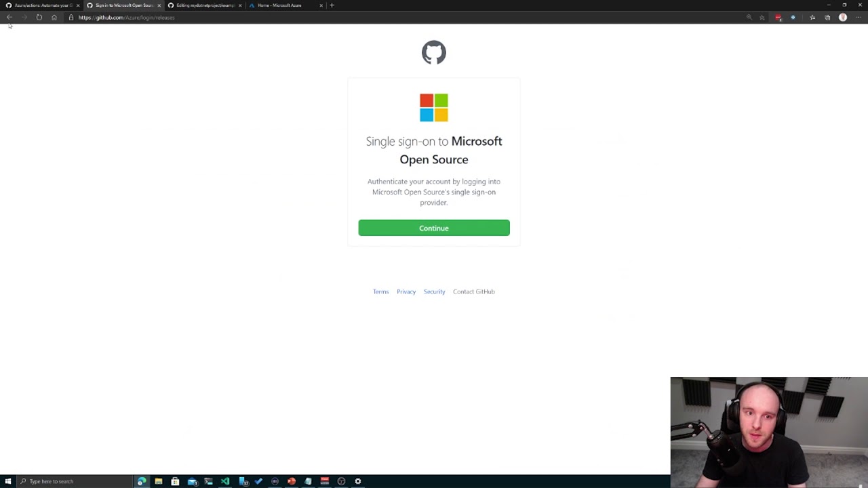
Task: Click the Type here to search box
Action: 75,481
